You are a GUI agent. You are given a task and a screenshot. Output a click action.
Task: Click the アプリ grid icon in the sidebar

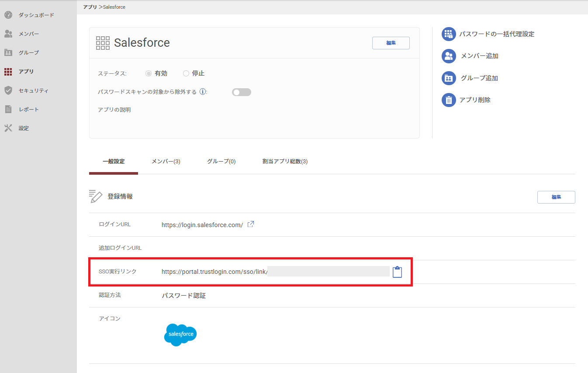[x=8, y=72]
